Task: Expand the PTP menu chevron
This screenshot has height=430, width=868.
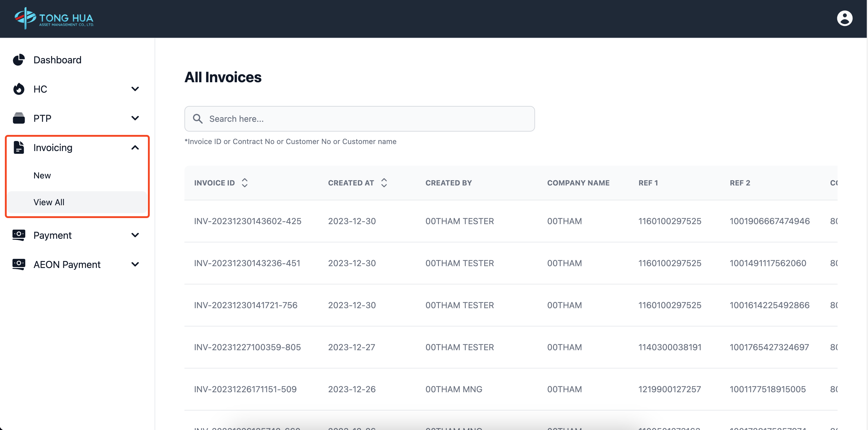Action: coord(135,118)
